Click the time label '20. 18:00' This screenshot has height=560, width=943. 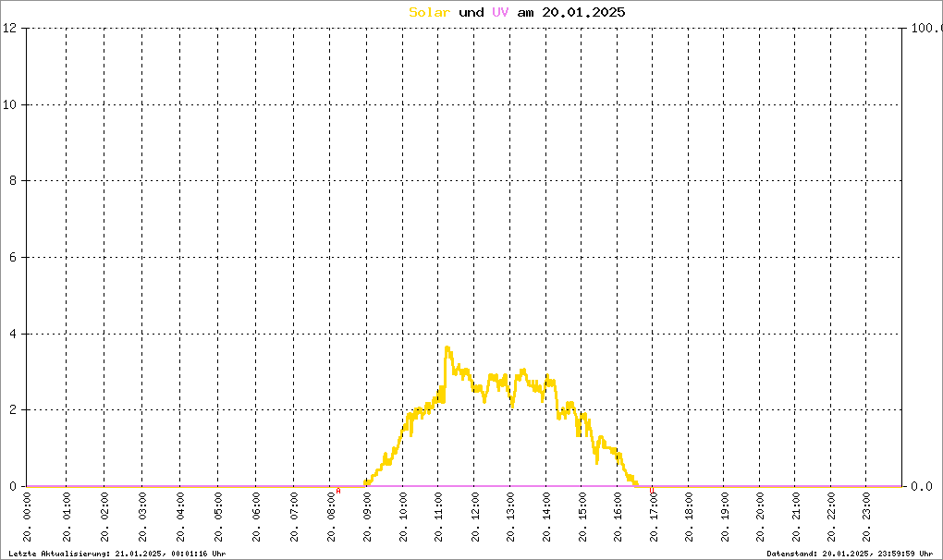coord(689,517)
